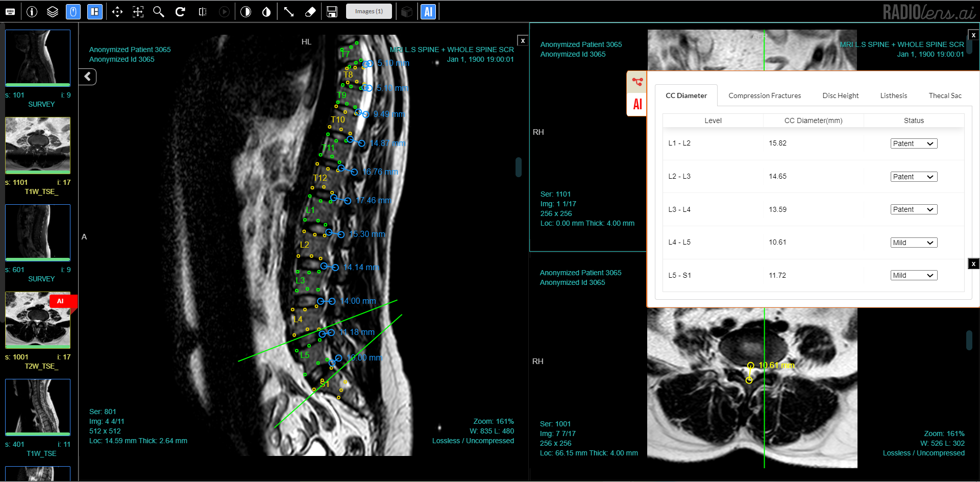This screenshot has height=482, width=980.
Task: Open status dropdown for L1 - L2
Action: click(914, 143)
